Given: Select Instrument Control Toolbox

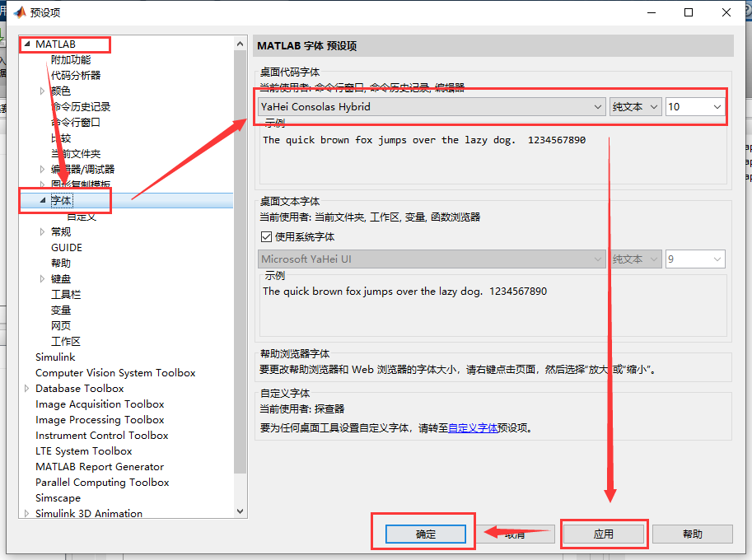Looking at the screenshot, I should 101,436.
